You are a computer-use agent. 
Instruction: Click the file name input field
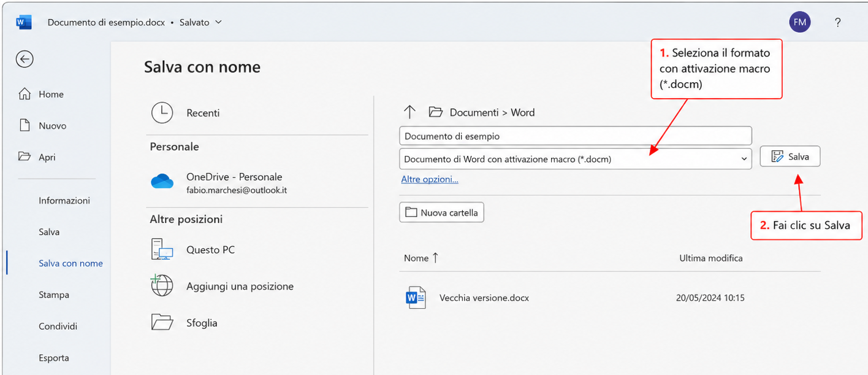point(575,136)
